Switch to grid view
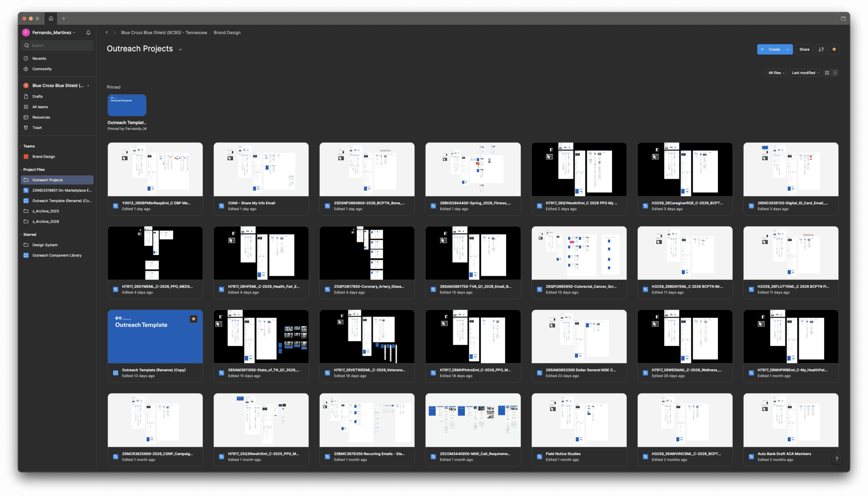The height and width of the screenshot is (496, 868). tap(827, 73)
